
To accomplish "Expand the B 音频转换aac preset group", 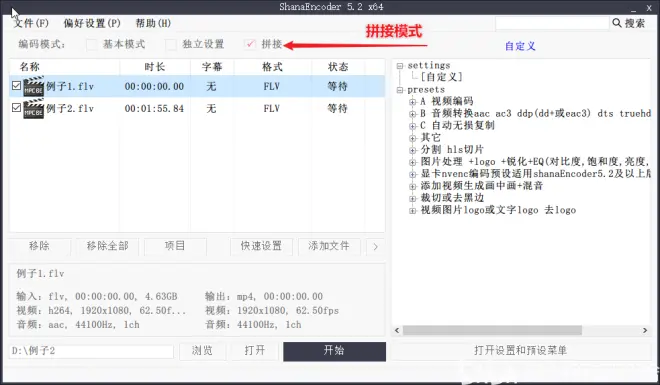I will [x=412, y=114].
